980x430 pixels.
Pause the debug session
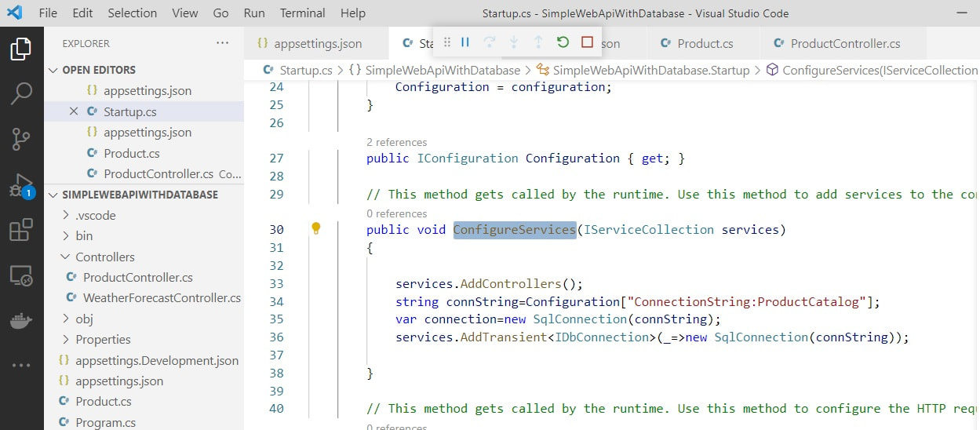point(465,42)
